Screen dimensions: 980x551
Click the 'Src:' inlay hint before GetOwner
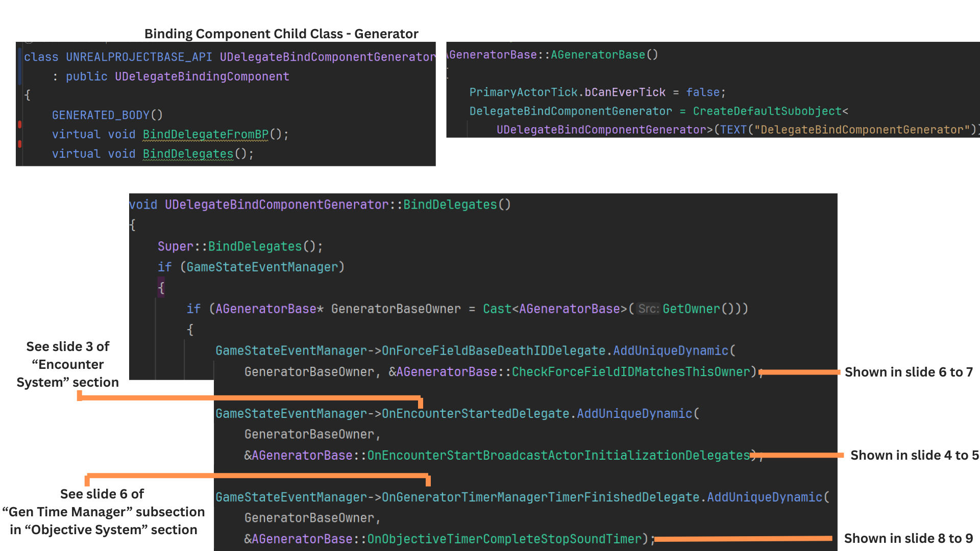(648, 309)
